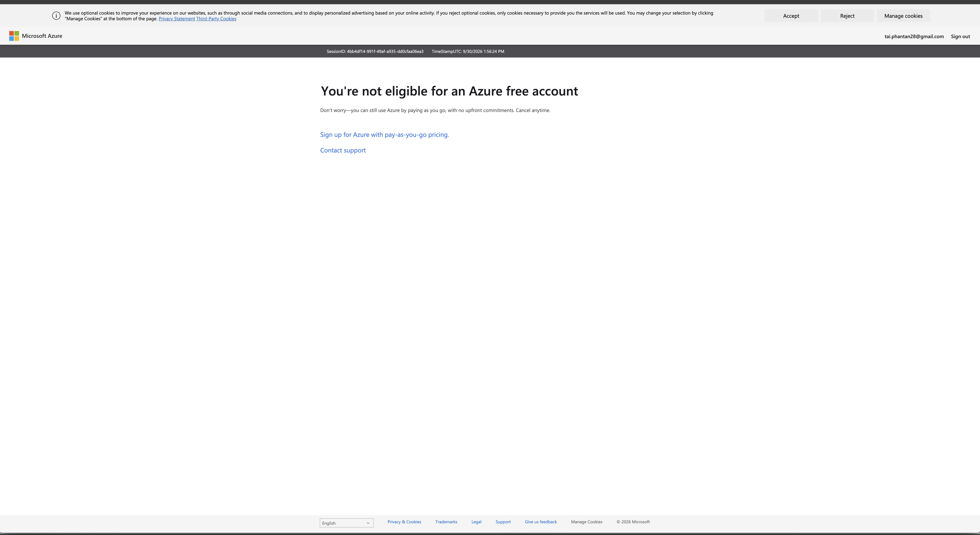Screen dimensions: 980x535
Task: Click the TimeStampUTC text
Action: (468, 51)
